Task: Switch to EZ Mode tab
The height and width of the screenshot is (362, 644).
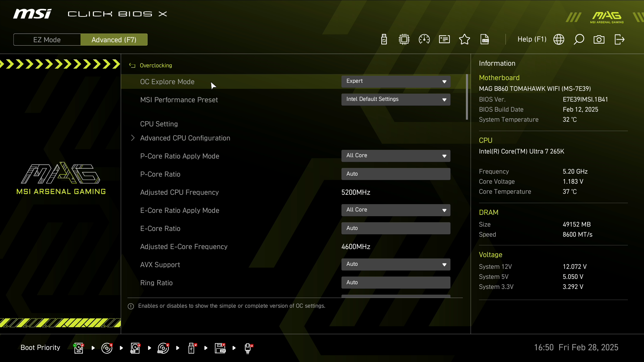Action: [x=47, y=40]
